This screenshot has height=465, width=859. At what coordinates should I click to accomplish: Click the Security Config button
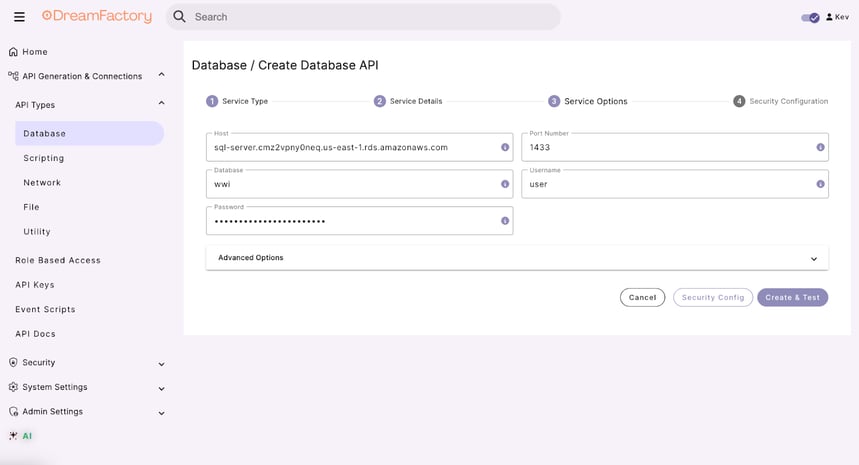pyautogui.click(x=713, y=297)
